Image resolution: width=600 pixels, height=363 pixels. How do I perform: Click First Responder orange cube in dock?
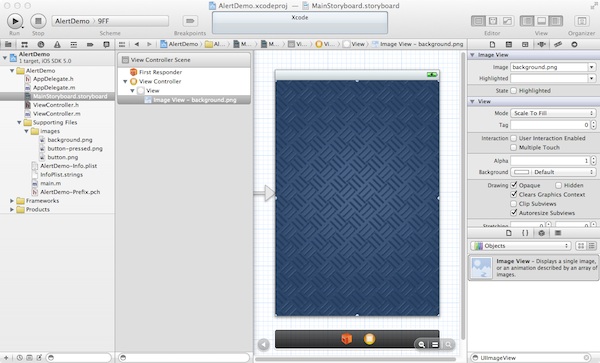point(346,339)
